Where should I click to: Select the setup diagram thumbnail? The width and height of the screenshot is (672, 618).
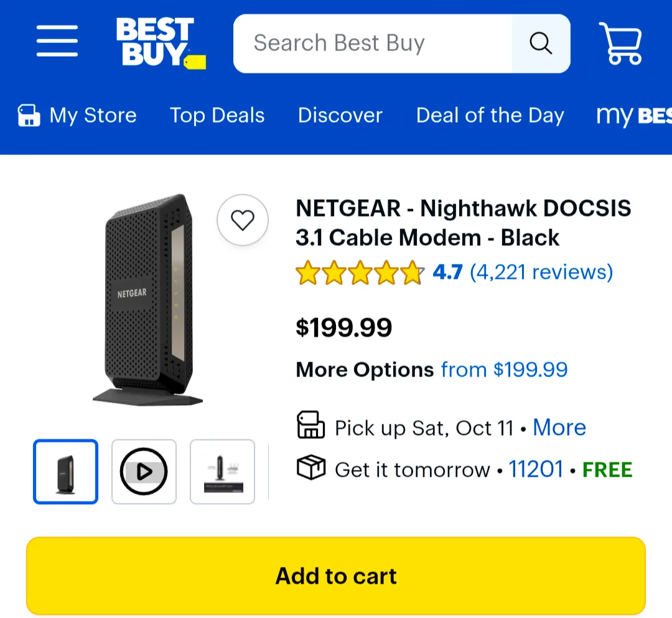[222, 471]
